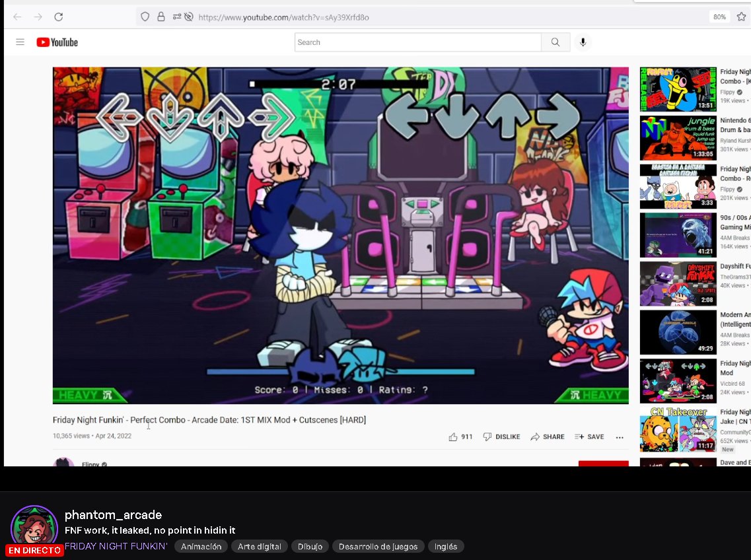This screenshot has width=751, height=560.
Task: Open the 90s / 00s gaming mix 41:21 thumbnail
Action: (x=678, y=235)
